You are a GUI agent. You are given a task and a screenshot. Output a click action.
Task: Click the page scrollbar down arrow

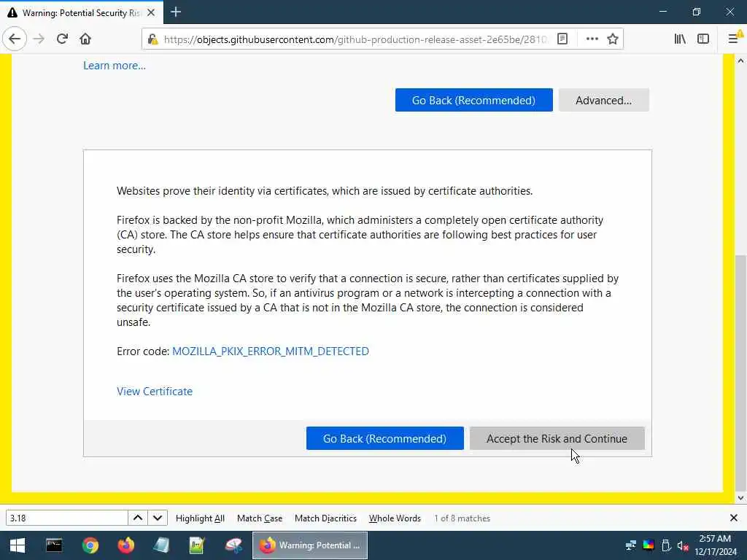click(x=740, y=497)
